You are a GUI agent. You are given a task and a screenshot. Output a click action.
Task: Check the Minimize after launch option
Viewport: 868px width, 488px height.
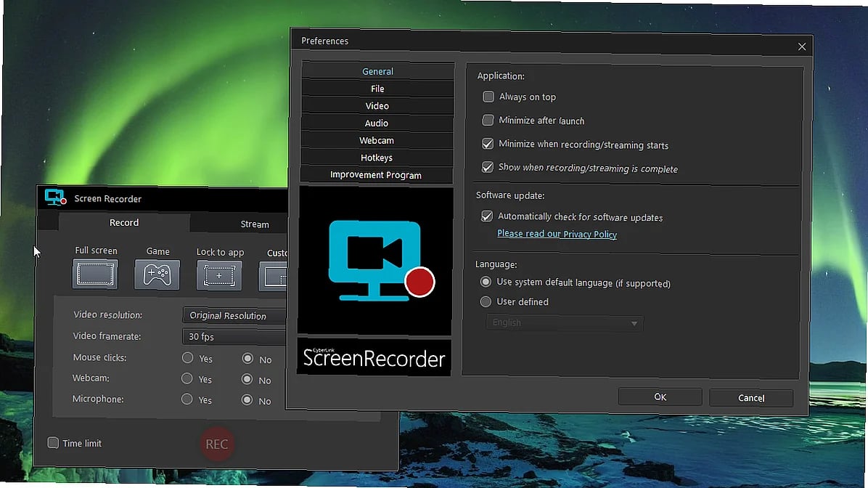pos(488,121)
